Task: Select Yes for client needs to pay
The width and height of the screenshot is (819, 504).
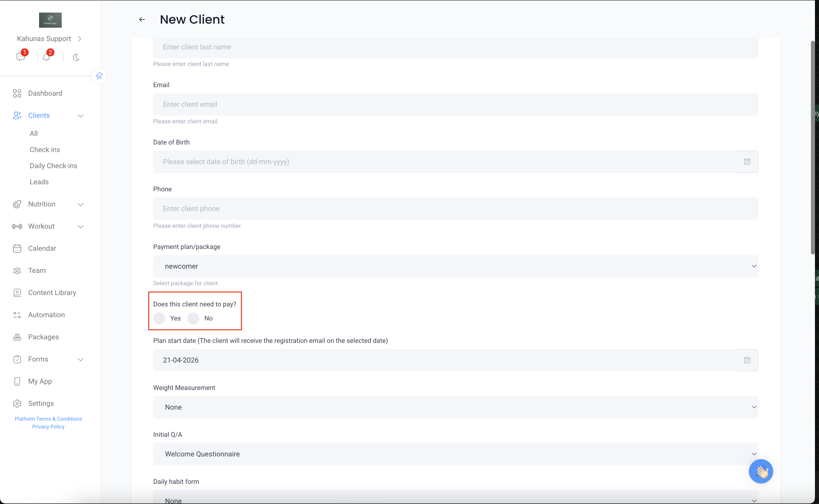Action: [x=160, y=318]
